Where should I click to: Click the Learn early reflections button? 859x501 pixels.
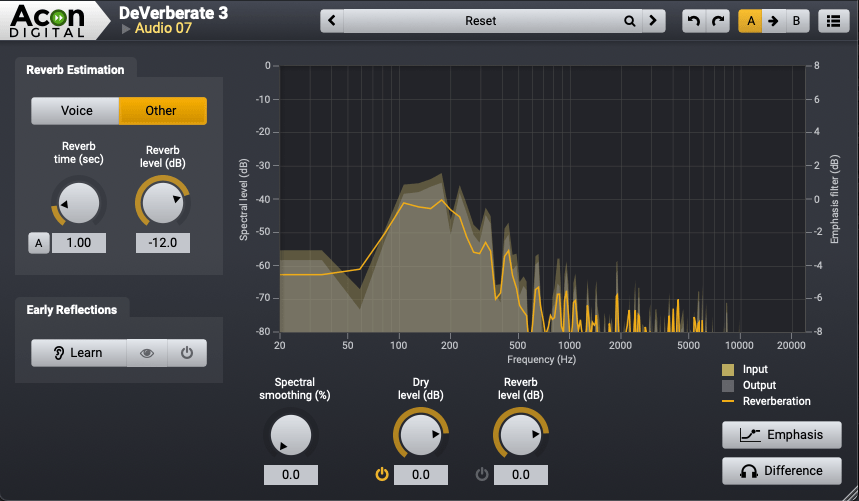79,353
